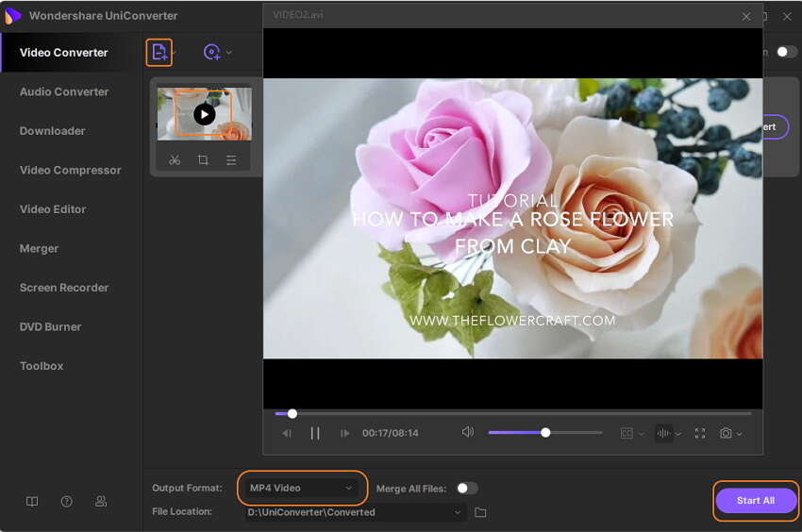Toggle the Merge All Files switch
The width and height of the screenshot is (802, 532).
point(466,489)
